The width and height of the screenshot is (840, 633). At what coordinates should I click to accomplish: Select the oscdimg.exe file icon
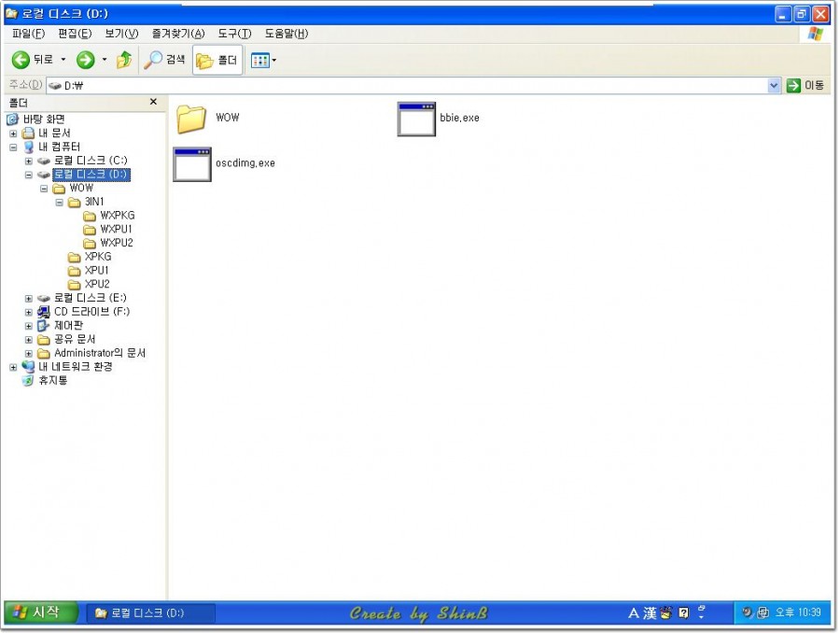pyautogui.click(x=191, y=164)
